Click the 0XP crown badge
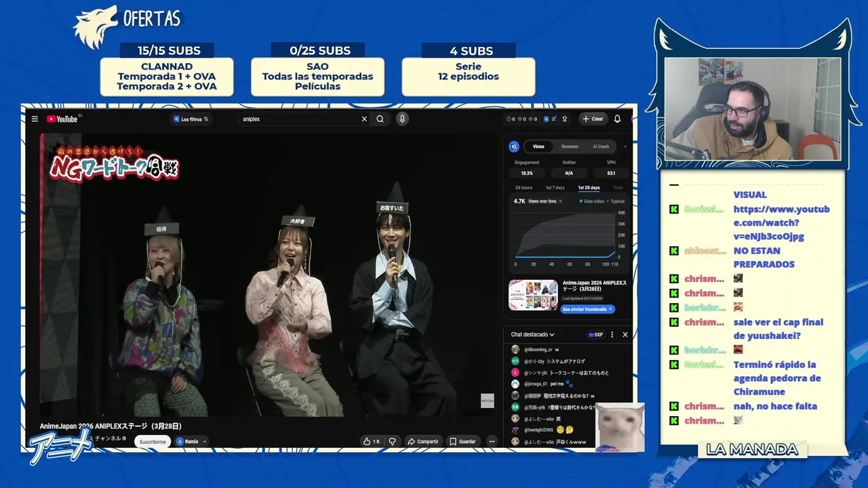The image size is (868, 488). pyautogui.click(x=595, y=334)
